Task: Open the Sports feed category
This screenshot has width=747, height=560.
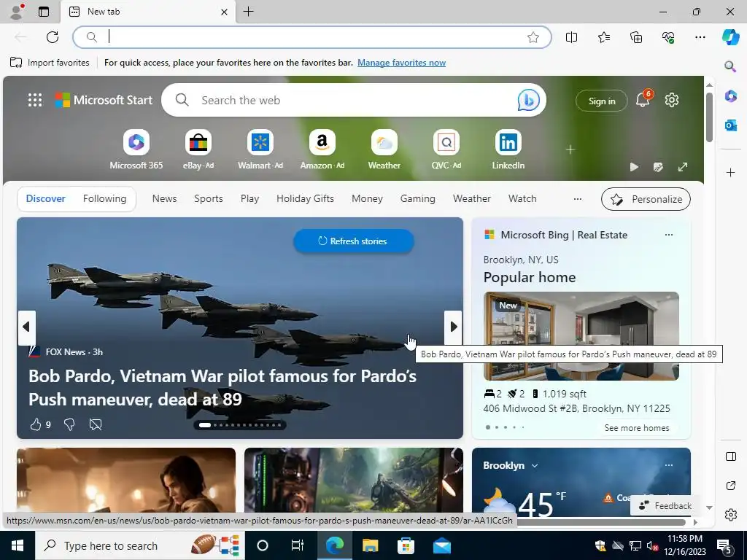Action: coord(208,198)
